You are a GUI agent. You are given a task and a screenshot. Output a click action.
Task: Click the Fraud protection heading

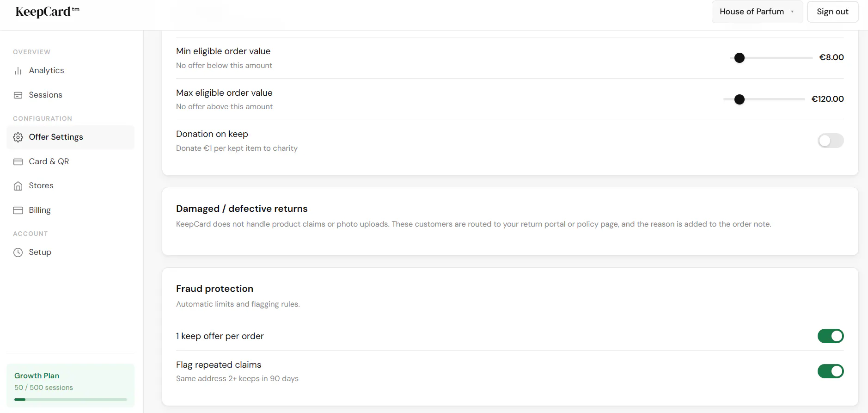[214, 289]
